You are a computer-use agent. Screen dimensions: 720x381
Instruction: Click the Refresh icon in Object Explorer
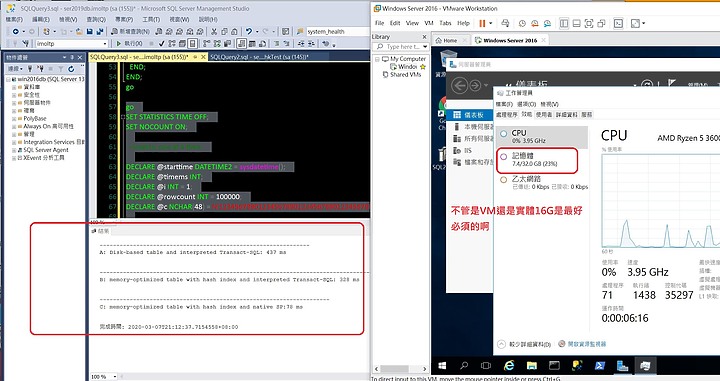pos(71,69)
